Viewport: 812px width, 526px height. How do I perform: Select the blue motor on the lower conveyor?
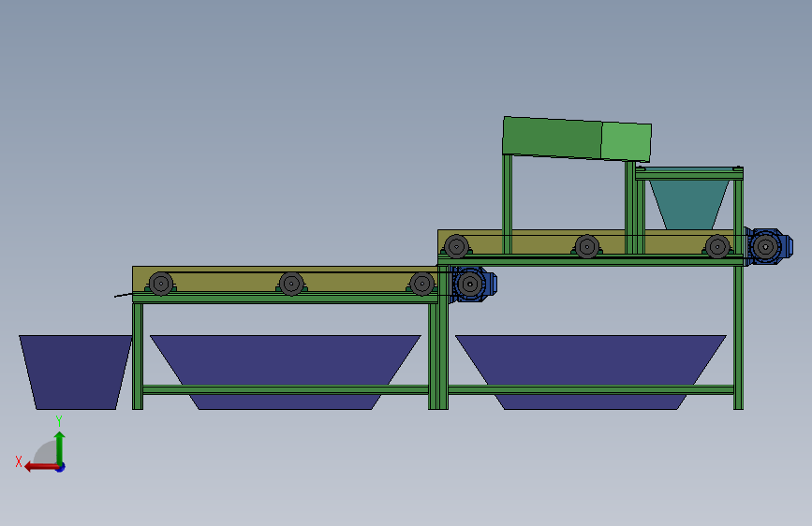point(472,284)
